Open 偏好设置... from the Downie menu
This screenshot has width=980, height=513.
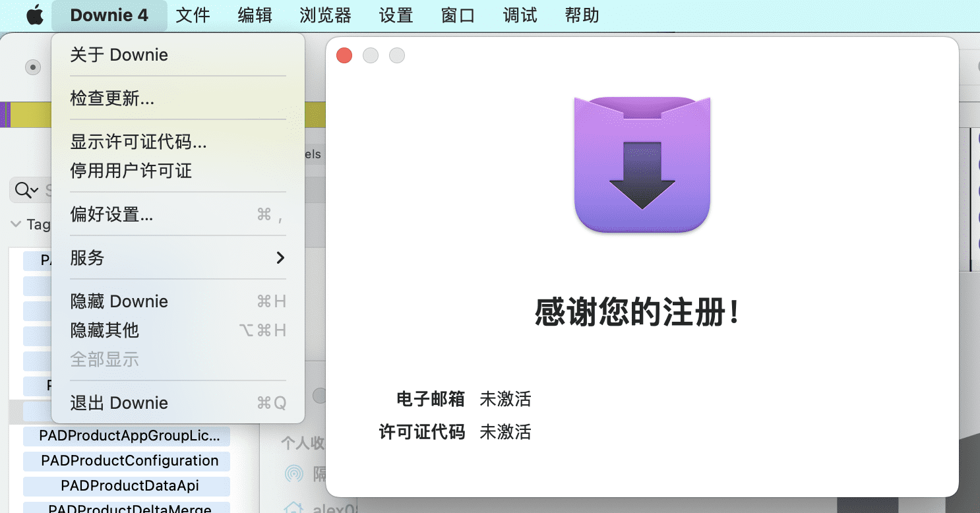tap(178, 214)
